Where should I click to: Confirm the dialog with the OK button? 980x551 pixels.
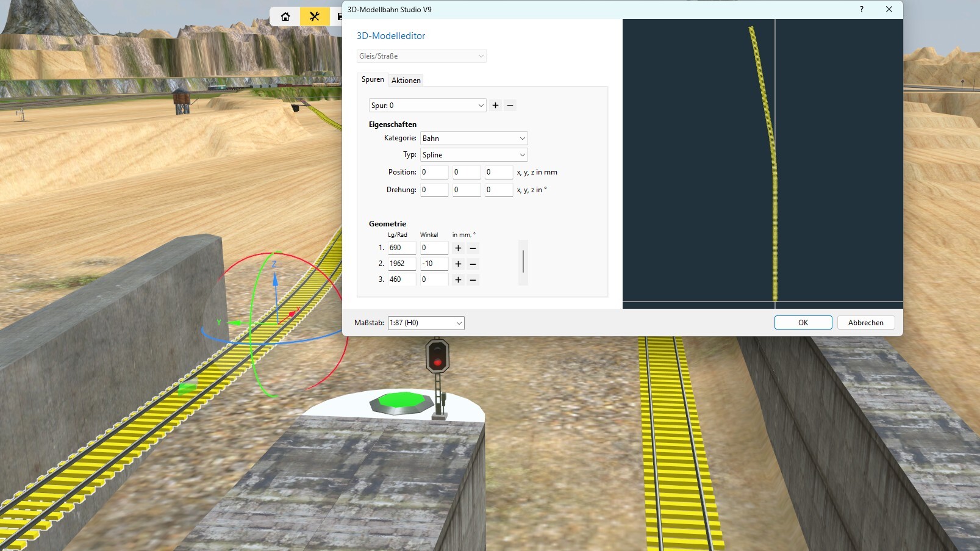tap(803, 323)
